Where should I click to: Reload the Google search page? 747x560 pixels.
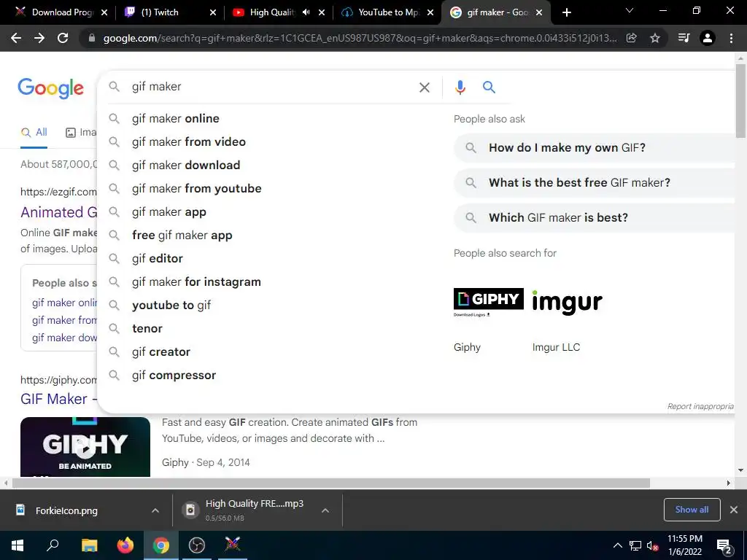[x=63, y=38]
